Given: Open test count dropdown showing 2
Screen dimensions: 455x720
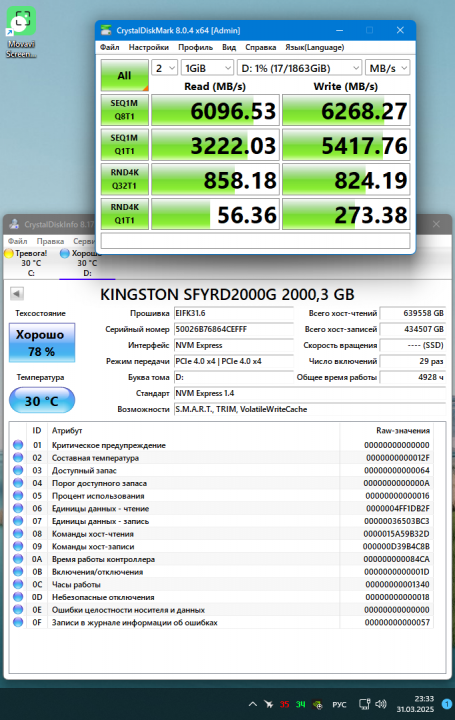Looking at the screenshot, I should tap(164, 68).
